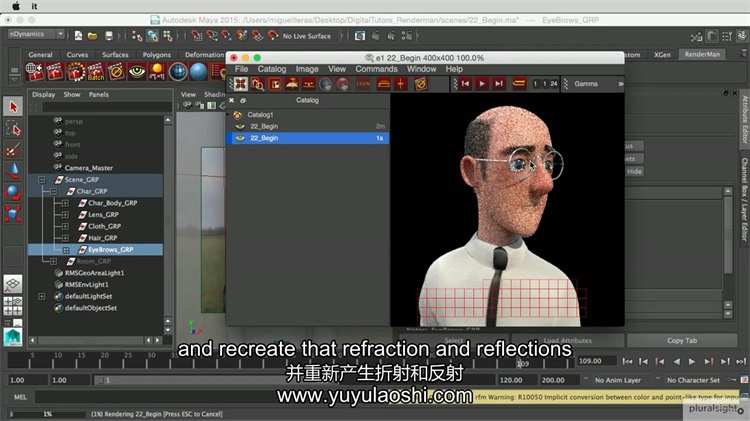Click the go-to-first-frame button in render window
The width and height of the screenshot is (750, 421).
point(465,84)
